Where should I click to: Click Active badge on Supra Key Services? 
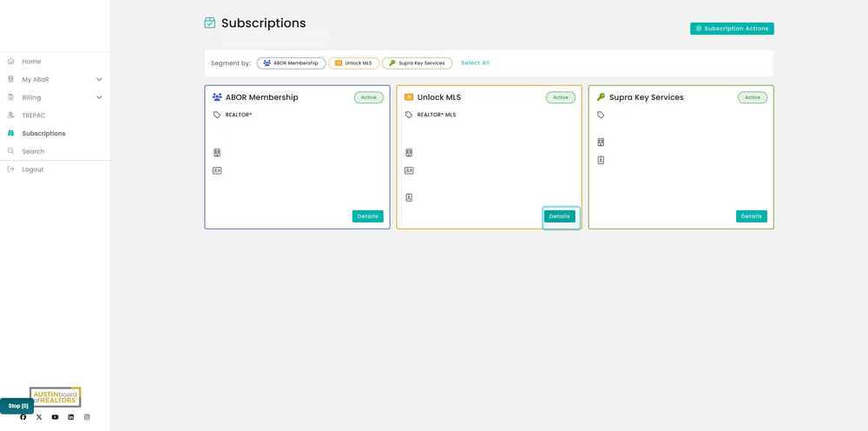753,97
